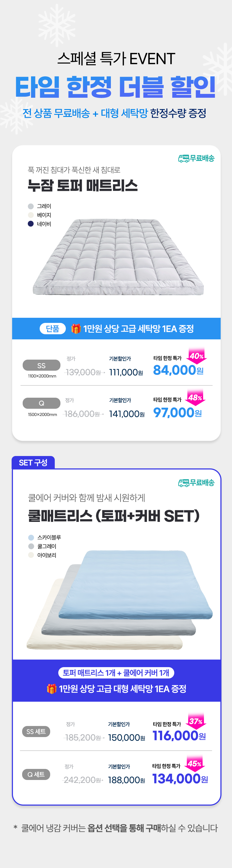The width and height of the screenshot is (232, 868).
Task: Select the SS size pill
Action: (42, 366)
